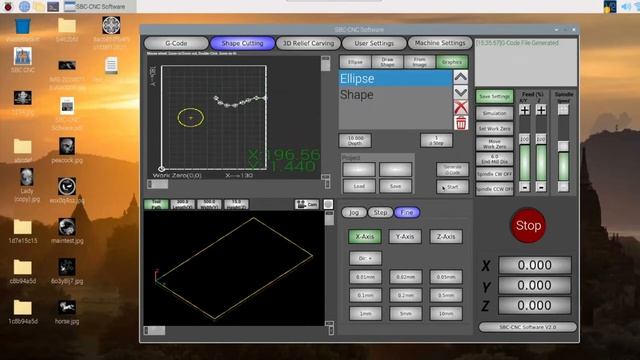Move selected shape up with the up arrow

point(461,77)
